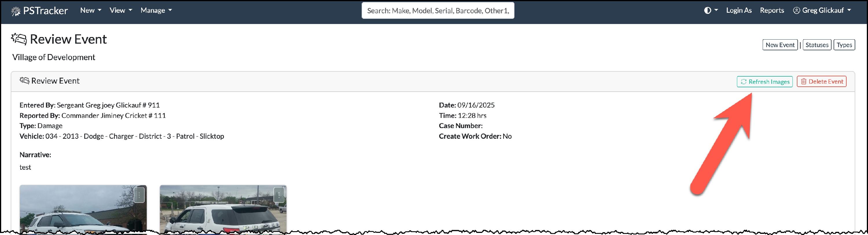Image resolution: width=868 pixels, height=235 pixels.
Task: Click the Refresh Images button
Action: coord(764,82)
